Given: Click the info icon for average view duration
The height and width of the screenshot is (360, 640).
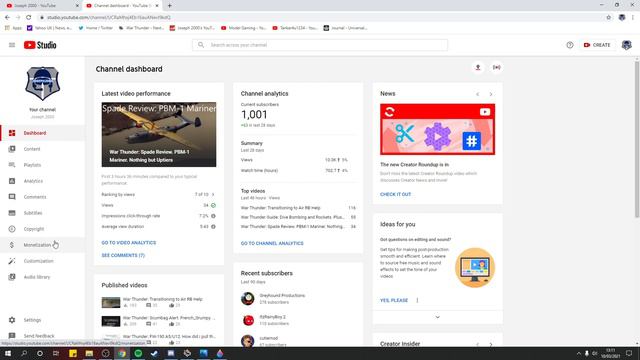Looking at the screenshot, I should [x=213, y=227].
